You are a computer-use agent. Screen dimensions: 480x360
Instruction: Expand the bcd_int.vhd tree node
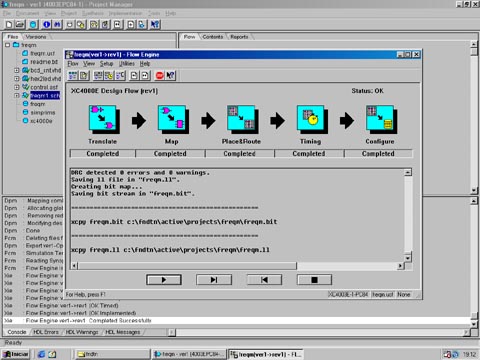(17, 70)
